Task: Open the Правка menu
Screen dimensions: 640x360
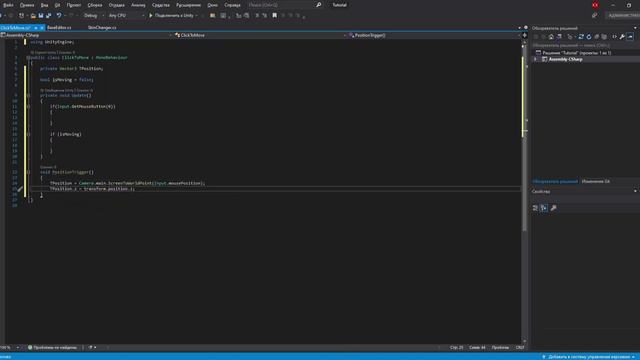Action: 27,5
